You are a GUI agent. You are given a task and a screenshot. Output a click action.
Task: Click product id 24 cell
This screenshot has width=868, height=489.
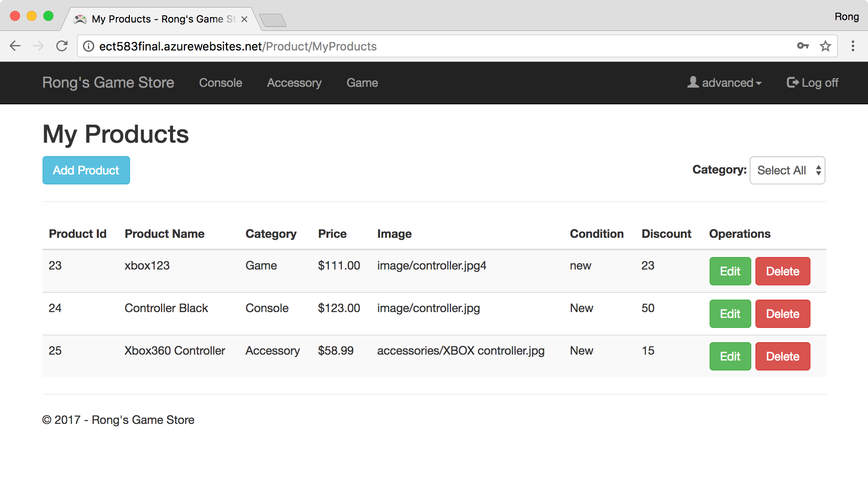click(x=55, y=308)
